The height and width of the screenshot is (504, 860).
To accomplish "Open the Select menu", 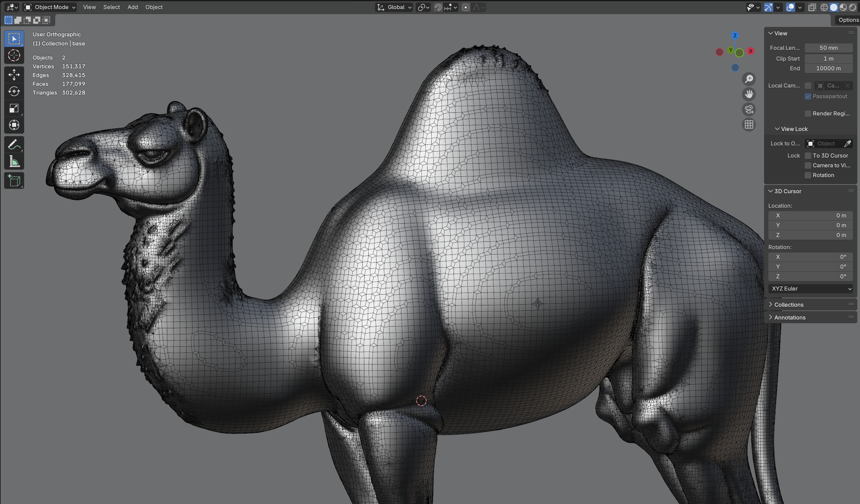I will click(111, 7).
